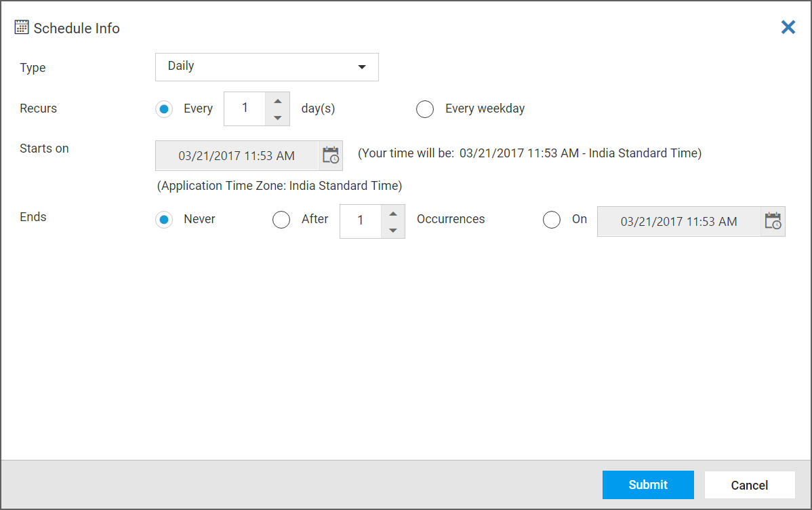Click the Schedule Info calendar icon
The image size is (812, 510).
point(21,28)
